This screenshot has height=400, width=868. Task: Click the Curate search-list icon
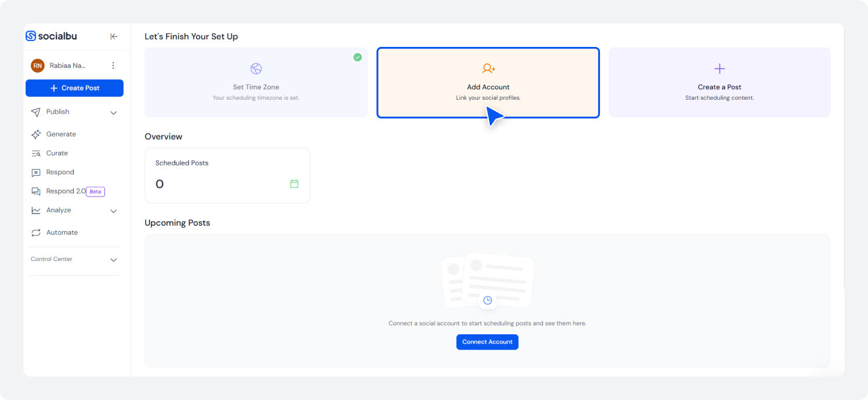pyautogui.click(x=36, y=154)
